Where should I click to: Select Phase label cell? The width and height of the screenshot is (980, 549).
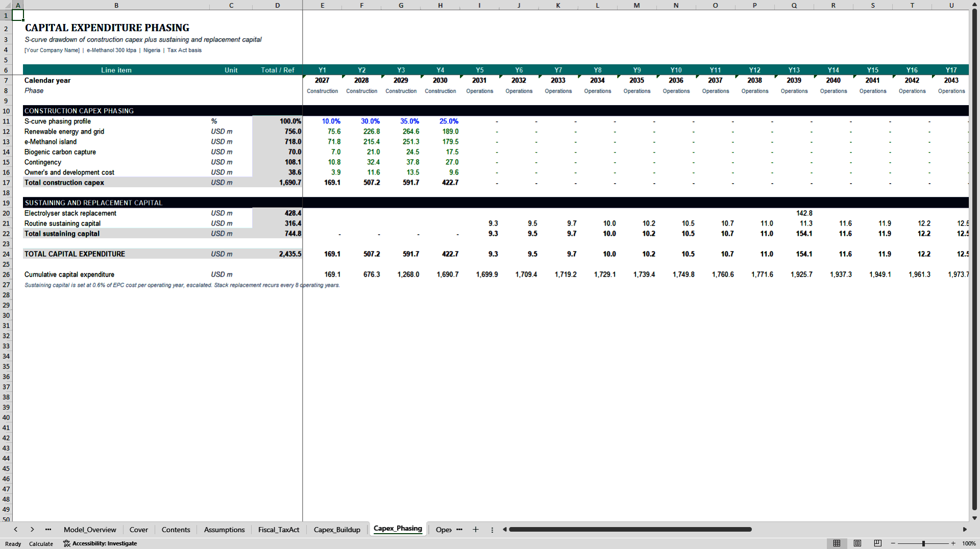pyautogui.click(x=116, y=91)
